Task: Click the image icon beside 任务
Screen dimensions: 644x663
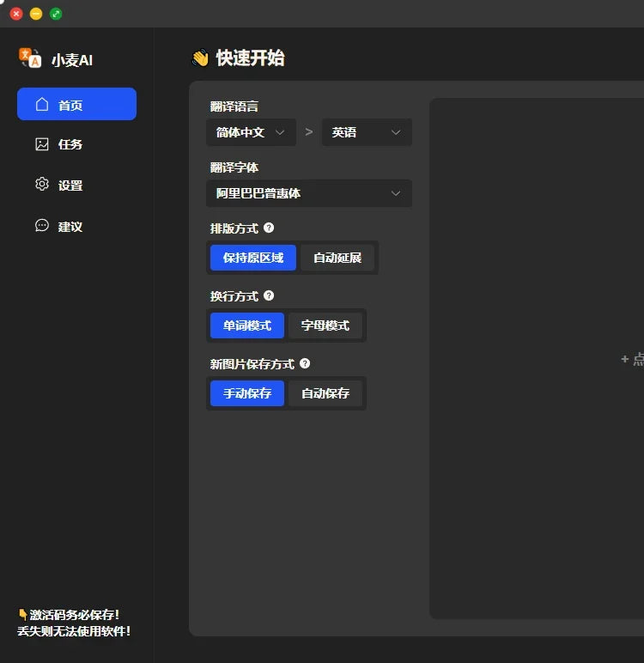Action: click(x=42, y=144)
